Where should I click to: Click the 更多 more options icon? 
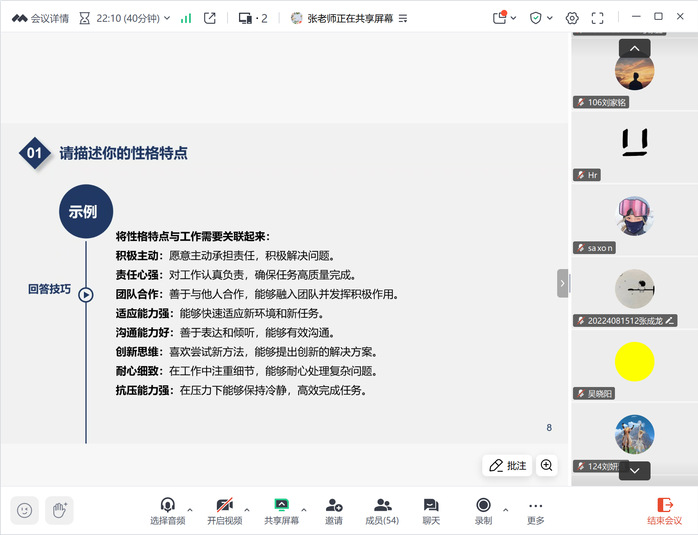coord(536,506)
